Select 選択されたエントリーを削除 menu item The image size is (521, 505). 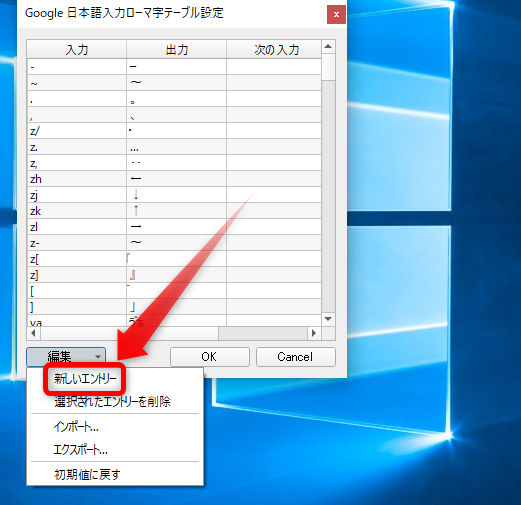[x=112, y=402]
